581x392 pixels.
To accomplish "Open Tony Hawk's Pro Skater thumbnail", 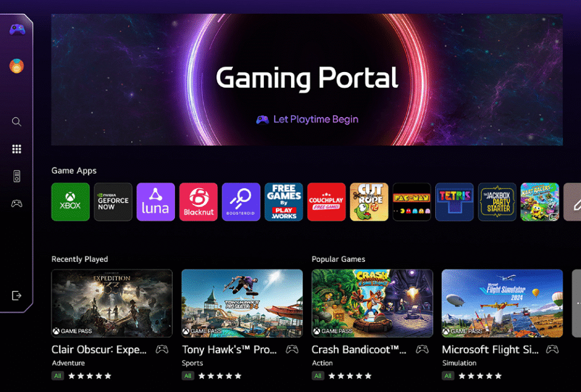I will click(x=242, y=303).
